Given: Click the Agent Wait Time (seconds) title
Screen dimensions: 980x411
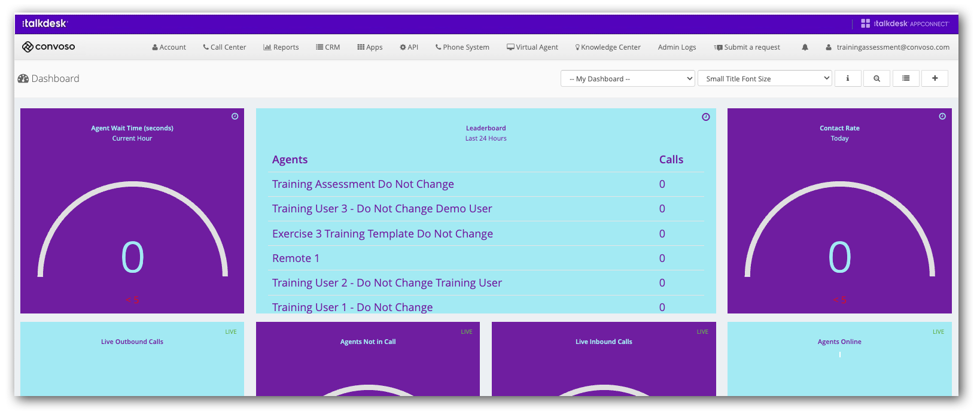Looking at the screenshot, I should (132, 128).
